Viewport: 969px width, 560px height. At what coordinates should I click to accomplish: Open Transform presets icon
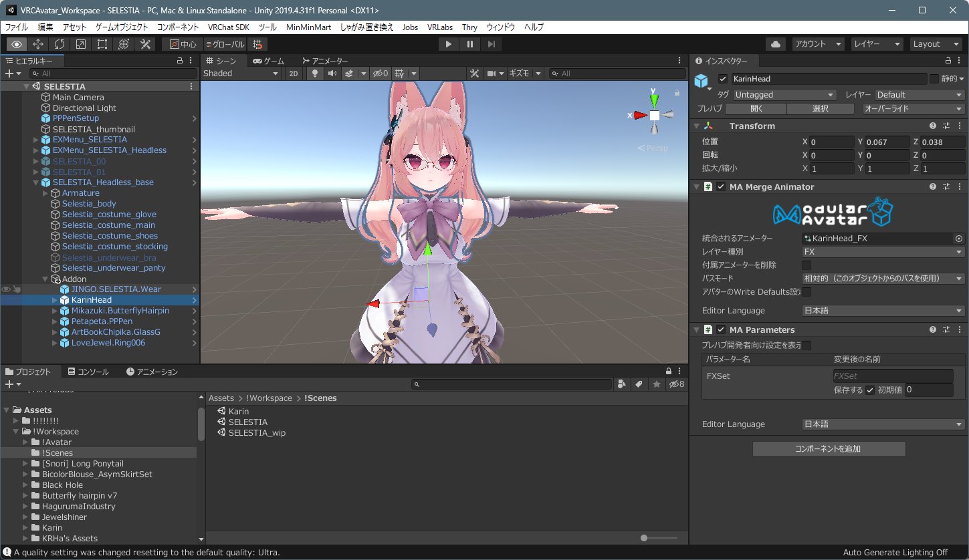(x=946, y=126)
